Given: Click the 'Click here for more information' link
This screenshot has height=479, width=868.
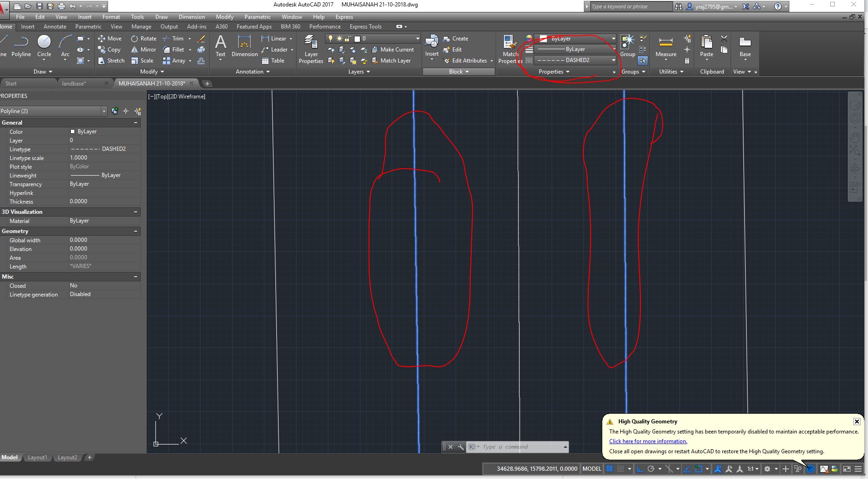Looking at the screenshot, I should (648, 441).
